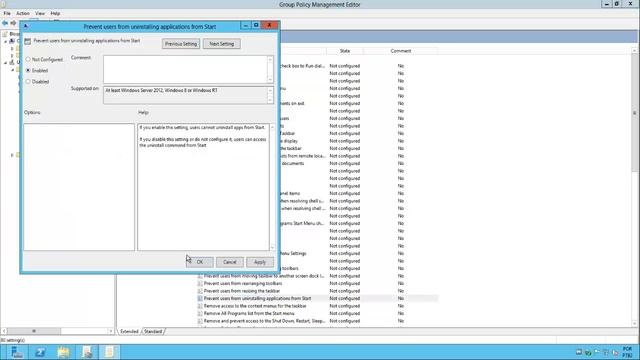Go to the Next Setting
Viewport: 640px width, 360px height.
[x=222, y=44]
